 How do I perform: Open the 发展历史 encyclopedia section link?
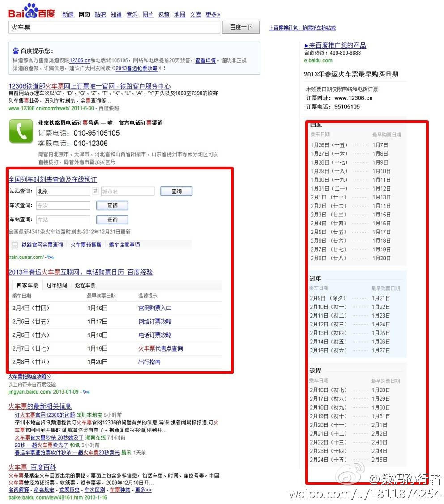(69, 490)
